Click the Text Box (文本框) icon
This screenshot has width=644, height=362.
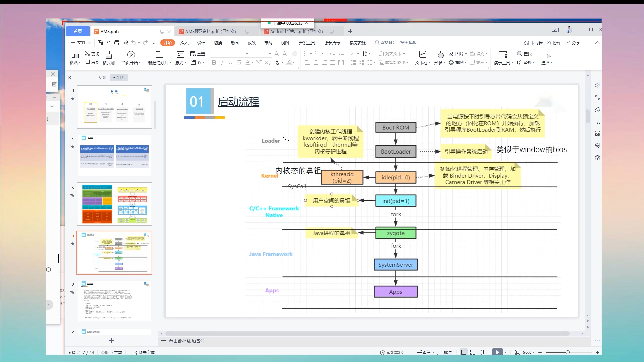[422, 55]
